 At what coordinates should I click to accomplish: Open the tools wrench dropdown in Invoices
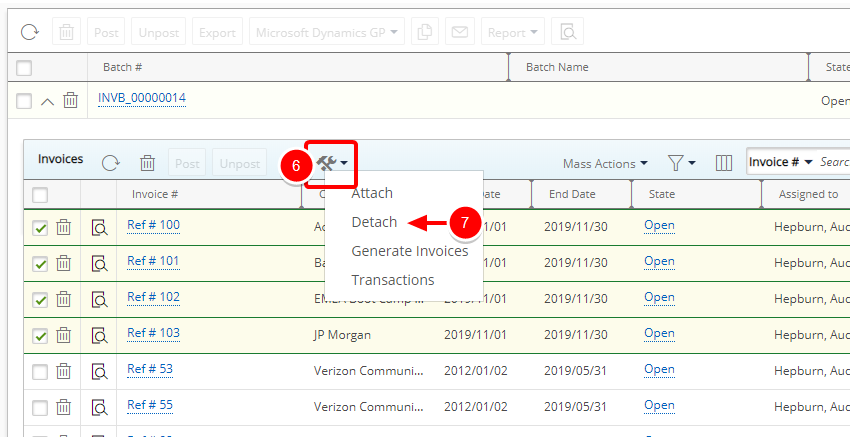(332, 163)
